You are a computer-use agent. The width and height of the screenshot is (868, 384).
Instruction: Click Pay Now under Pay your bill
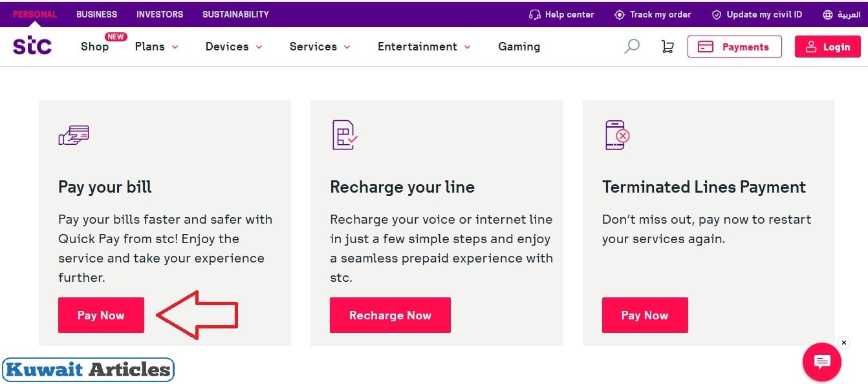point(101,315)
